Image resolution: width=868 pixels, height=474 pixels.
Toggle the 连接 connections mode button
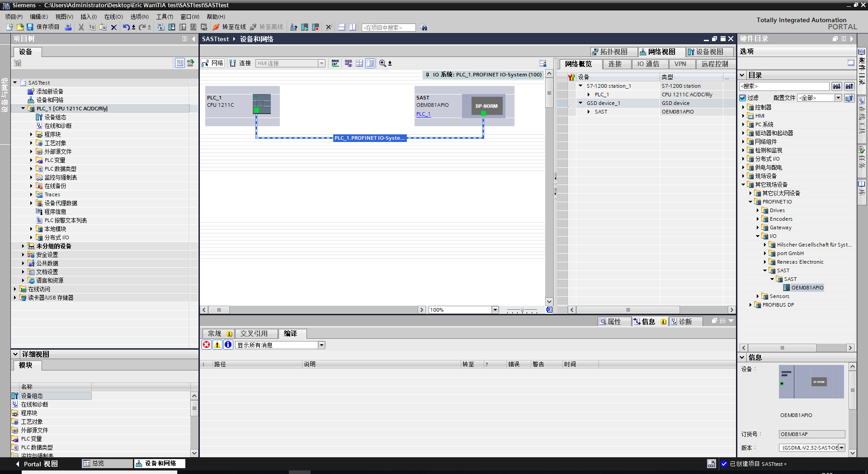[240, 63]
